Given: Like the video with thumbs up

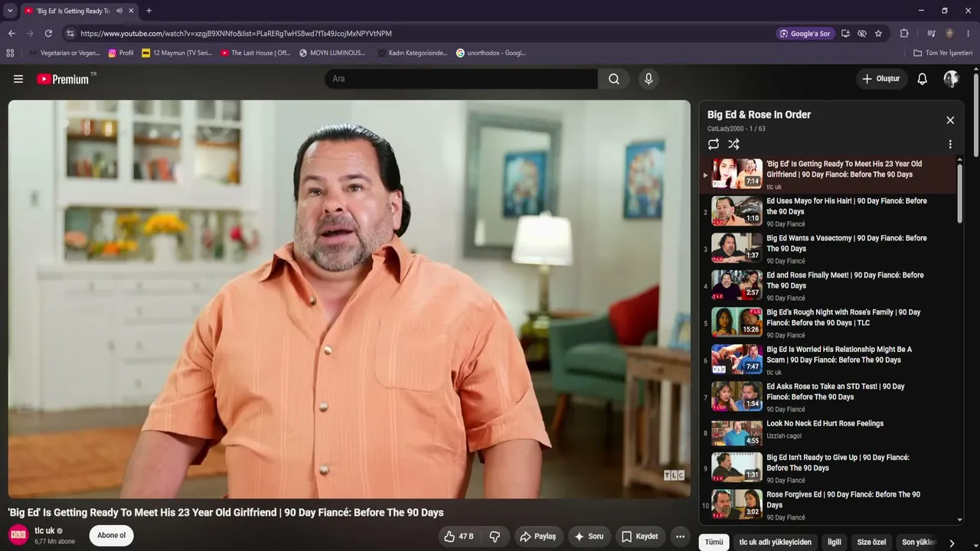Looking at the screenshot, I should coord(459,536).
